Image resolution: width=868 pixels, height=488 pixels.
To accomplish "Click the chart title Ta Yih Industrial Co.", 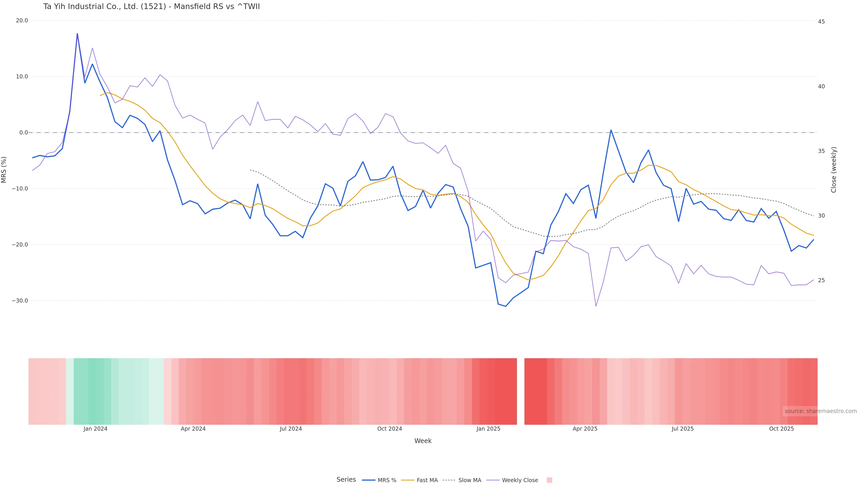I will pyautogui.click(x=151, y=7).
